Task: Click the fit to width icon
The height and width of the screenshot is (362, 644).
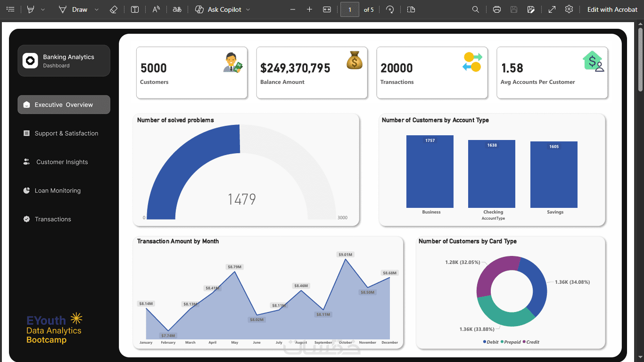Action: click(327, 9)
